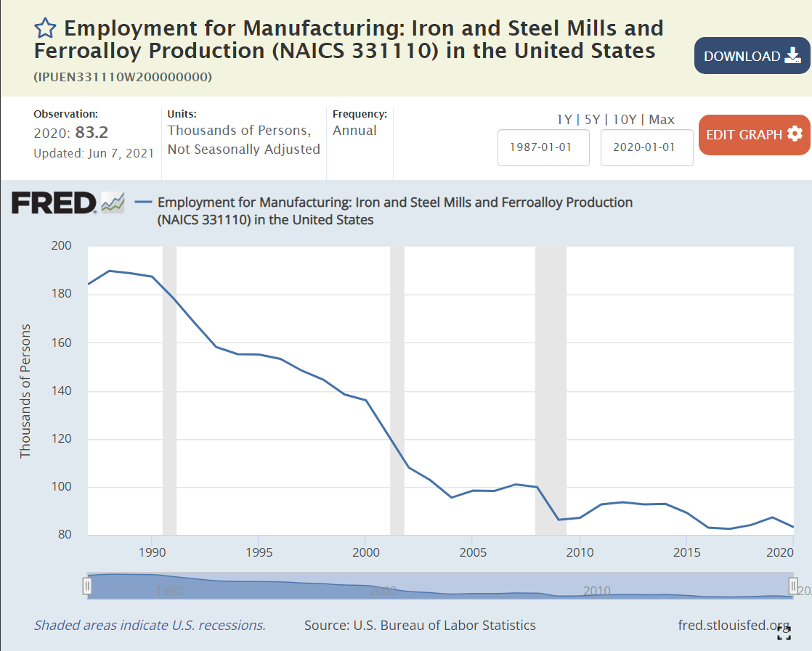Screen dimensions: 812x651
Task: Click the right handle of the range slider
Action: [x=792, y=585]
